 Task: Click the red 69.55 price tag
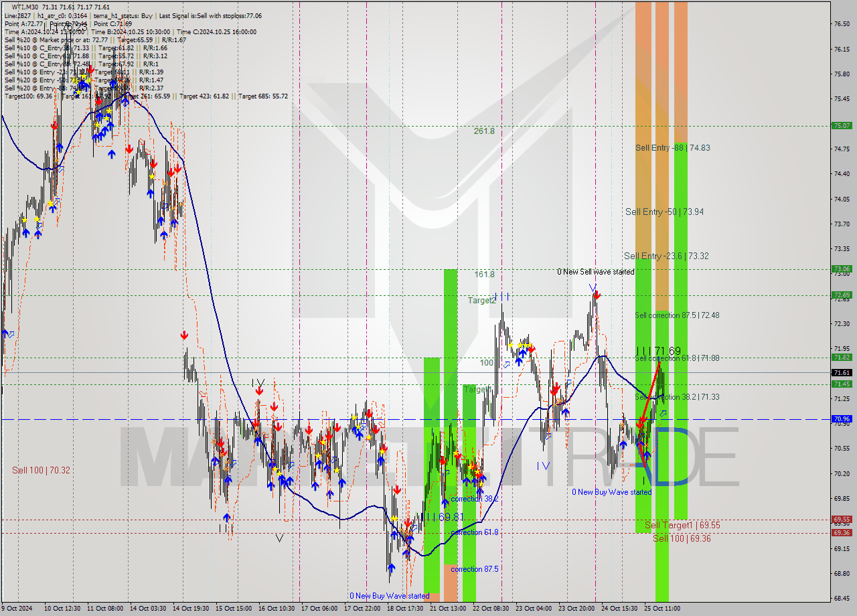coord(842,519)
